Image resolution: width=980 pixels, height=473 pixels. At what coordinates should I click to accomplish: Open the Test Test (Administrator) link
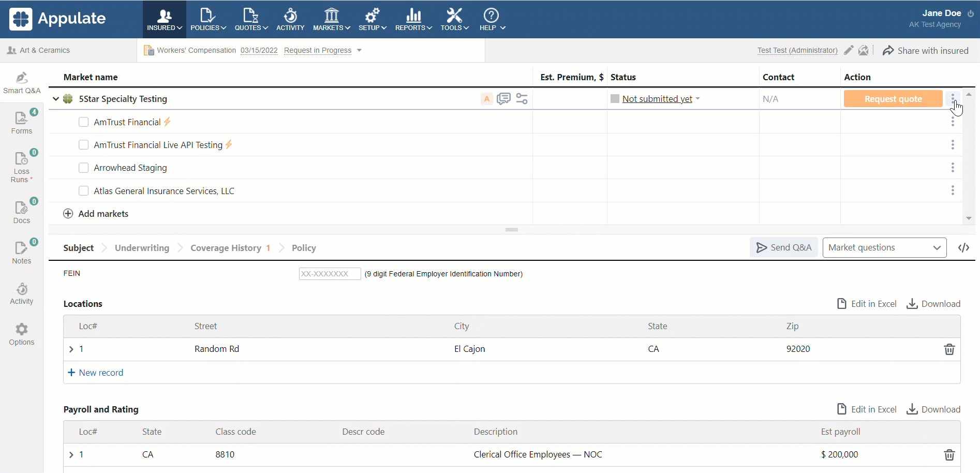(x=797, y=50)
